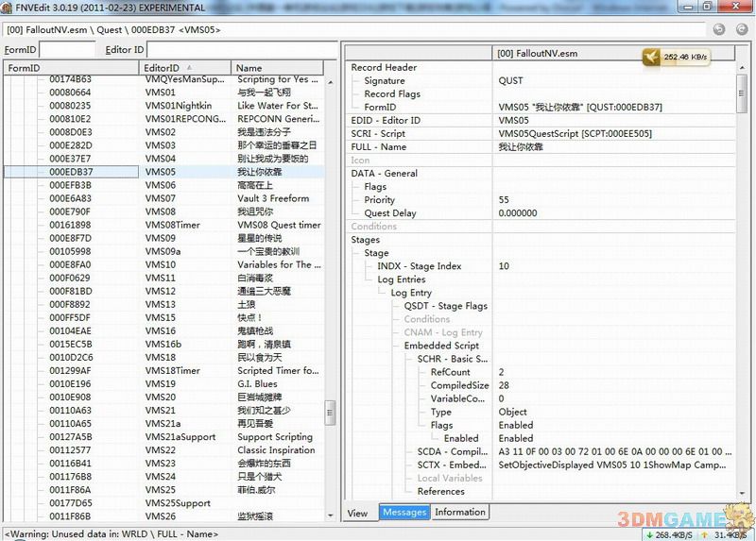This screenshot has width=756, height=541.
Task: Click the Stages tree row
Action: tap(541, 240)
